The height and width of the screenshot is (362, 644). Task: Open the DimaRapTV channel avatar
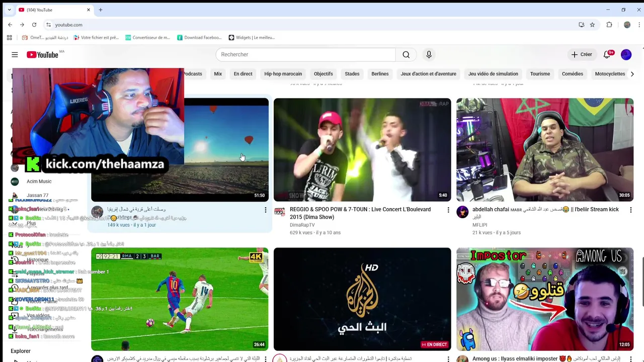[280, 212]
